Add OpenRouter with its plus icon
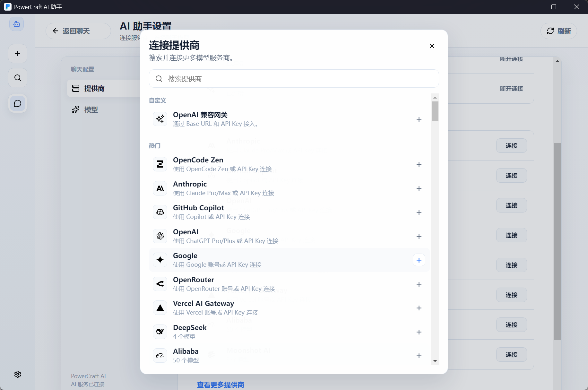588x390 pixels. click(419, 284)
